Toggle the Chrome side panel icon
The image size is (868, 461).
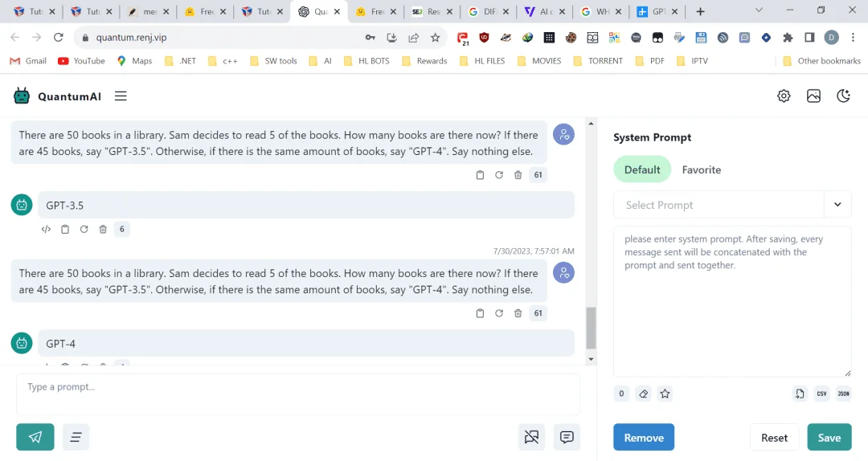point(809,37)
